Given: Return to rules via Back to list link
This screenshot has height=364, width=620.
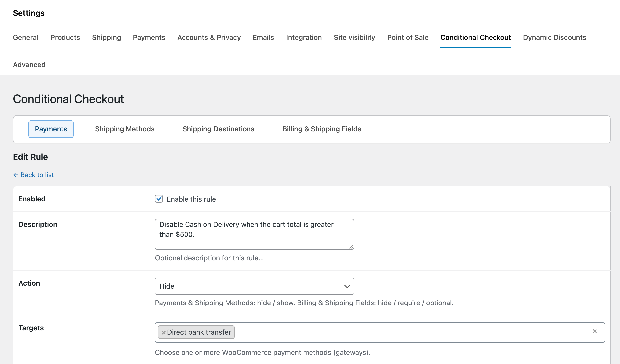Looking at the screenshot, I should (x=33, y=175).
